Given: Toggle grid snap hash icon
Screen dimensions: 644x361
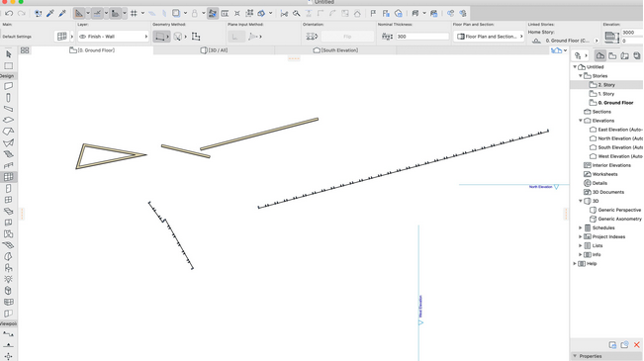Looking at the screenshot, I should [134, 14].
